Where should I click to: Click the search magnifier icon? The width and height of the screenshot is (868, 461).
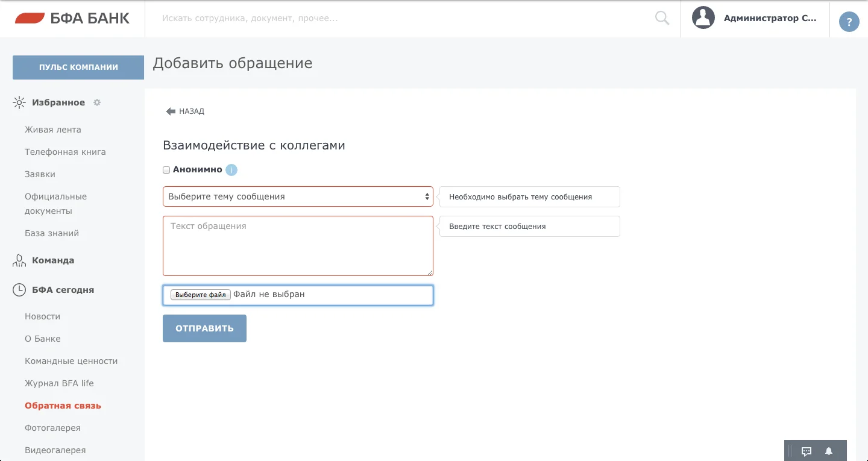pos(662,19)
